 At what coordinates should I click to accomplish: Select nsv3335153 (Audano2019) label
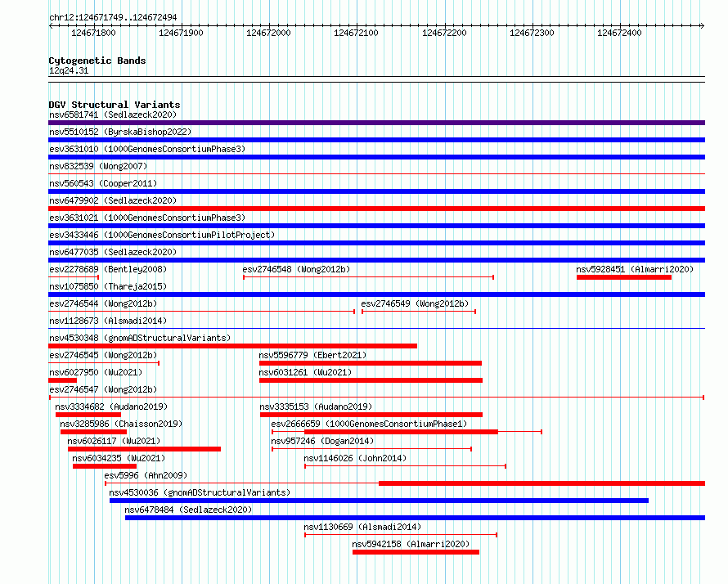pos(316,407)
